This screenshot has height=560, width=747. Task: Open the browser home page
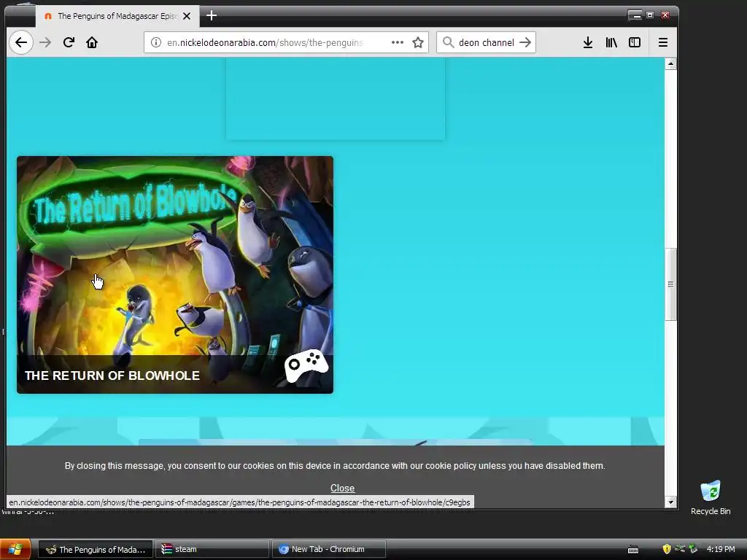[x=92, y=42]
